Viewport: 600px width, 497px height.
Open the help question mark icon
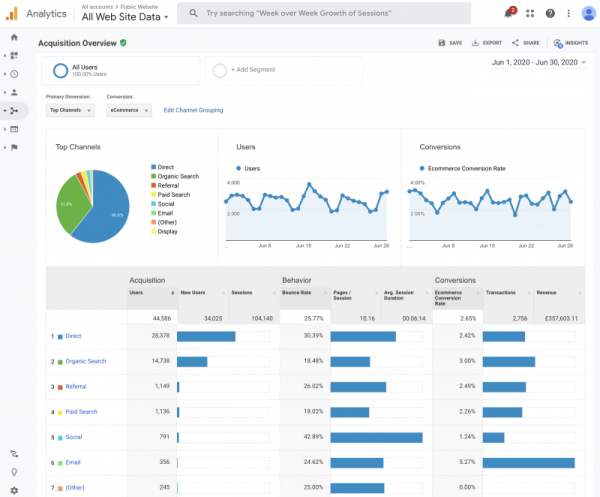click(x=549, y=13)
